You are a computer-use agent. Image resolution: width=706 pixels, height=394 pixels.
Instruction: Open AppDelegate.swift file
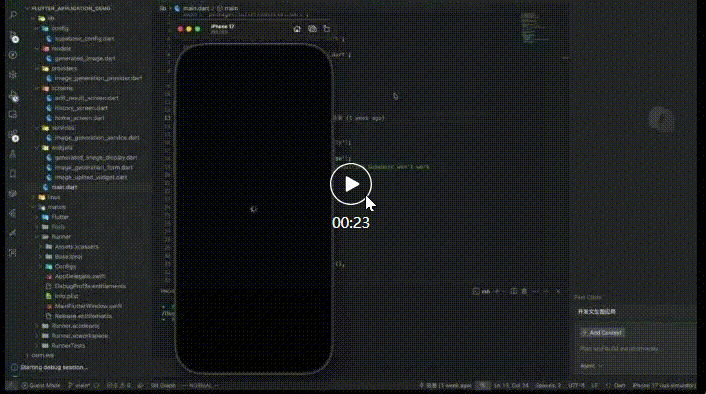click(x=80, y=276)
